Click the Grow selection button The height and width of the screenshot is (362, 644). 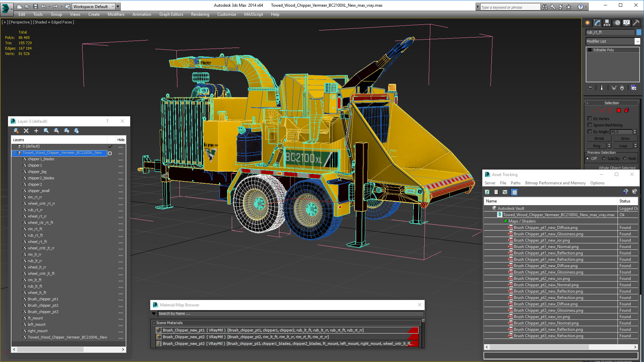click(x=625, y=138)
